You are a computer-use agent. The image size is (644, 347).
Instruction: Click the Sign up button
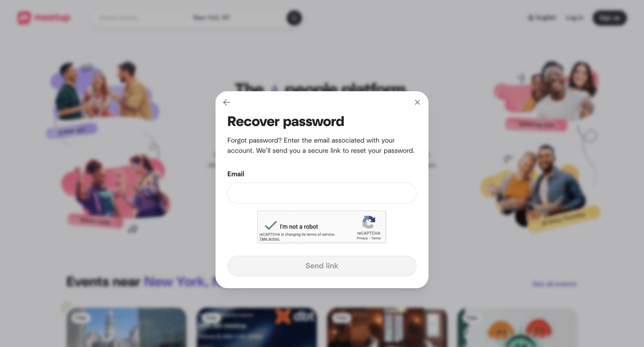(x=609, y=18)
